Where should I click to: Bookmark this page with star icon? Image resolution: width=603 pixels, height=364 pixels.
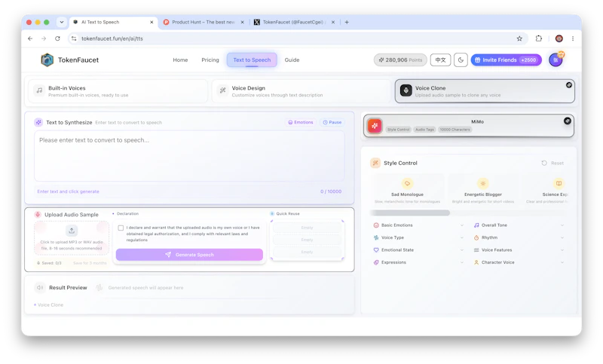(519, 38)
